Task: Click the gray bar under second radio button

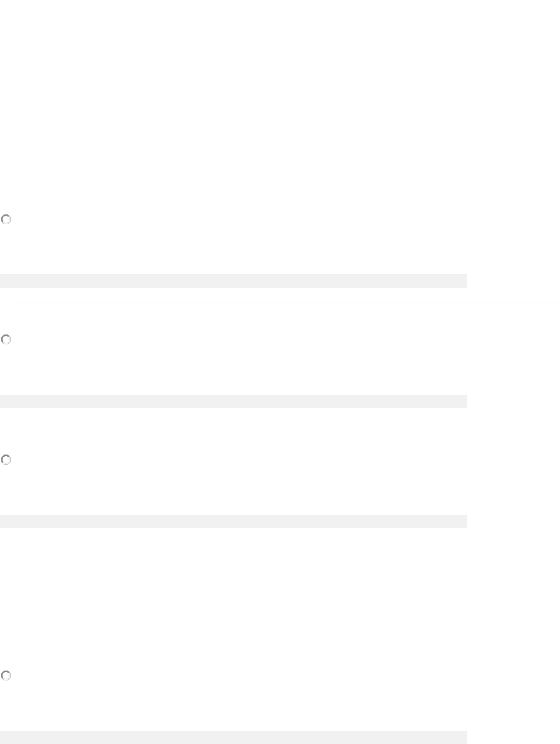Action: pyautogui.click(x=233, y=401)
